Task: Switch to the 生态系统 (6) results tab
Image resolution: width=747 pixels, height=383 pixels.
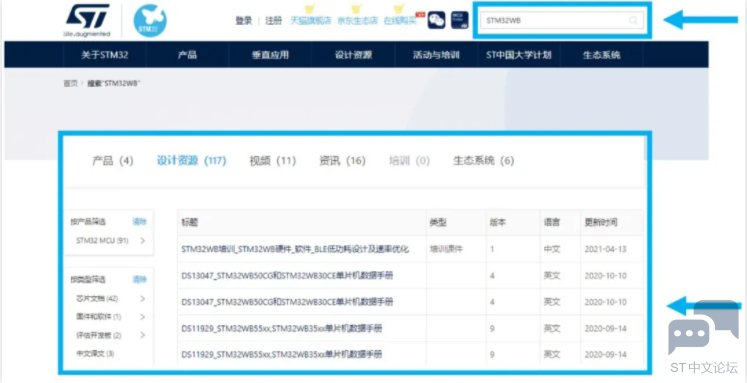Action: click(484, 161)
